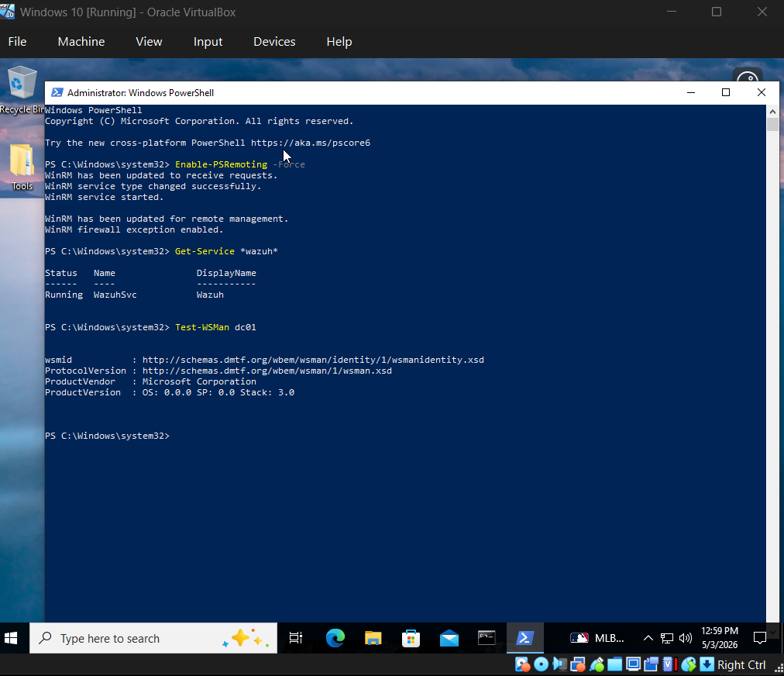
Task: Click the Running status value
Action: tap(64, 295)
